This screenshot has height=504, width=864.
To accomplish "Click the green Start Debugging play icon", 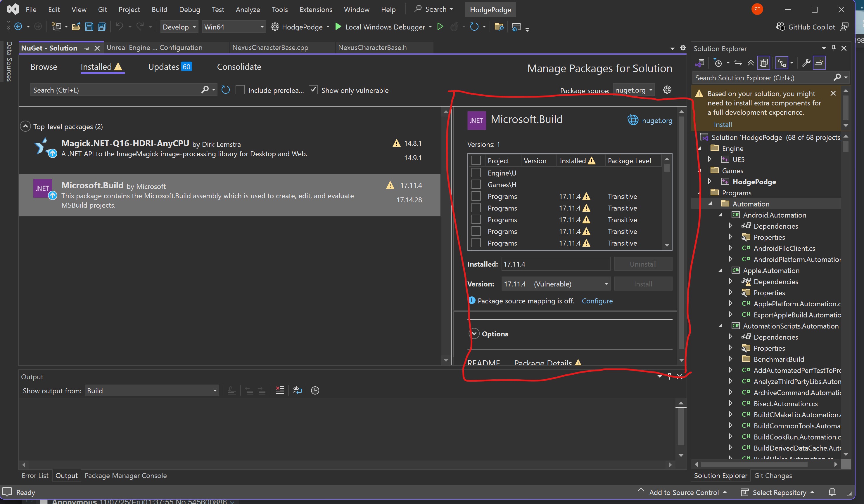I will [x=338, y=27].
